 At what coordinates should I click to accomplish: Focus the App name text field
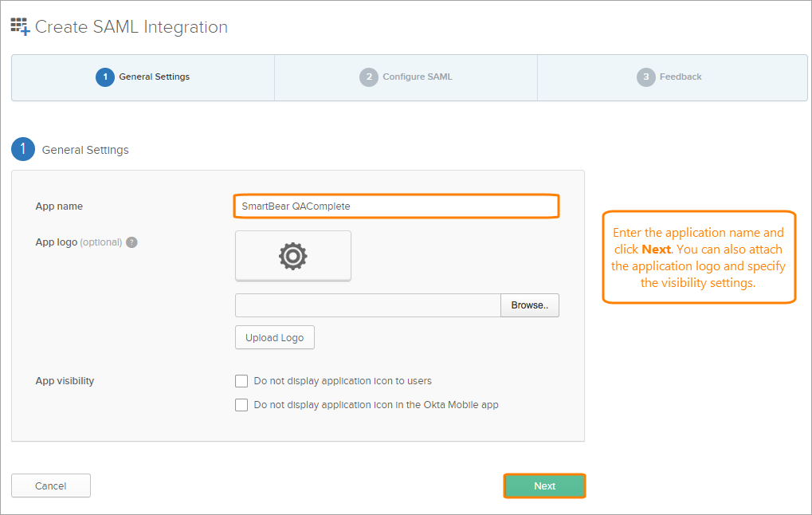pyautogui.click(x=396, y=206)
